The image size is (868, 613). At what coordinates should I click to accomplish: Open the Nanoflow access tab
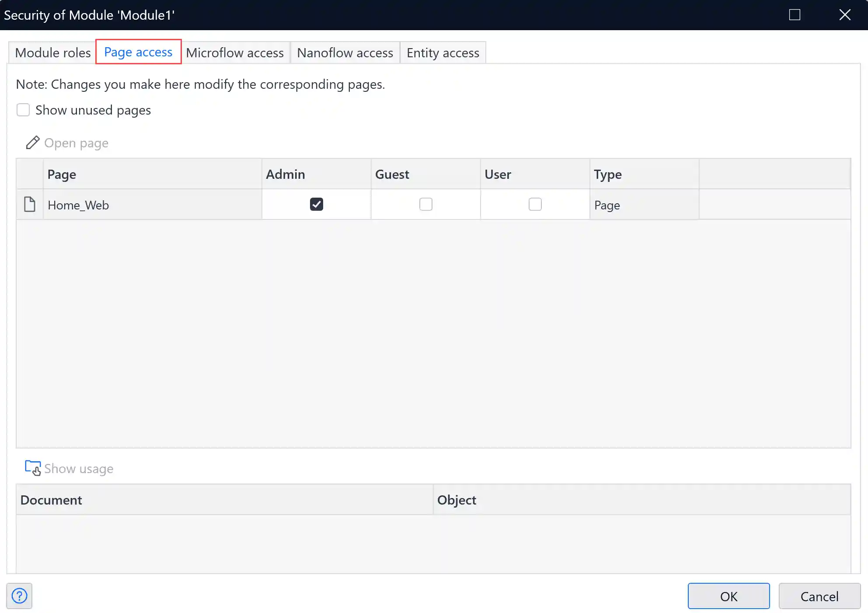point(345,52)
